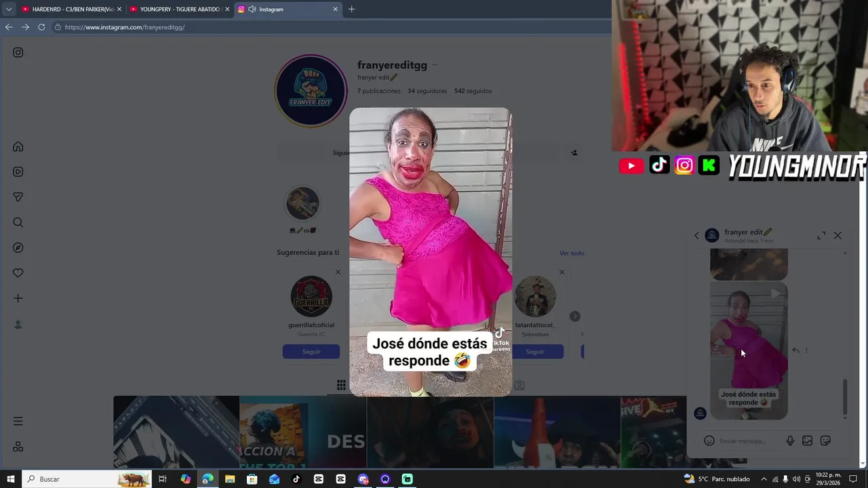Screen dimensions: 868x488
Task: Open Instagram home logo in sidebar
Action: click(18, 52)
